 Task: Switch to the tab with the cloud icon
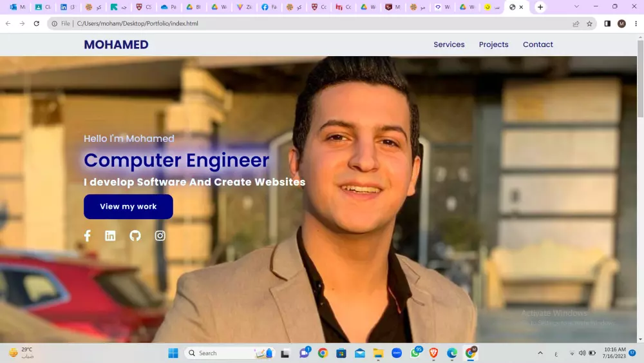[x=169, y=7]
